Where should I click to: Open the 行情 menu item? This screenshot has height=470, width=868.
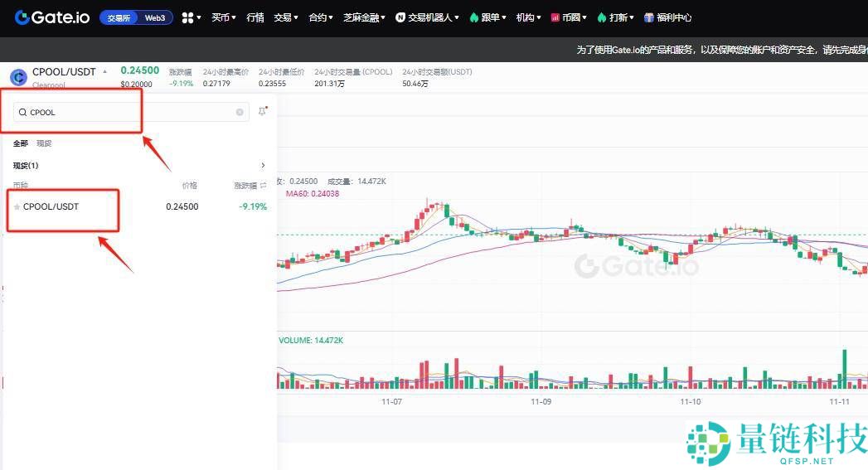255,17
